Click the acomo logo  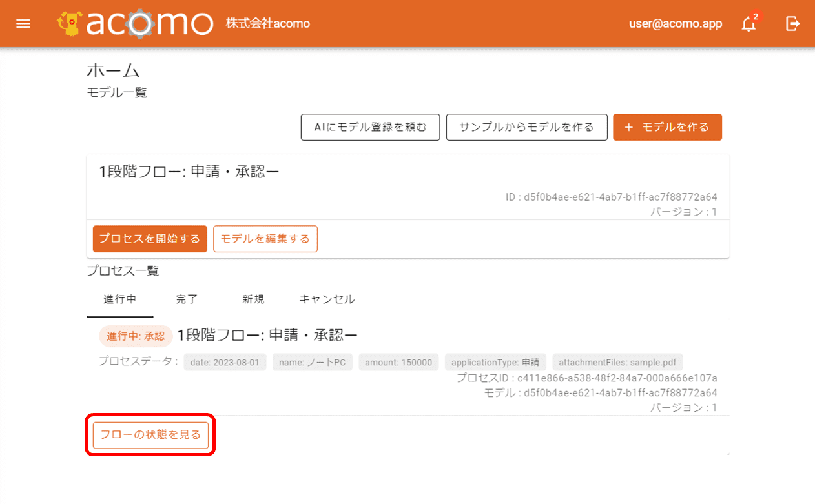click(x=135, y=23)
